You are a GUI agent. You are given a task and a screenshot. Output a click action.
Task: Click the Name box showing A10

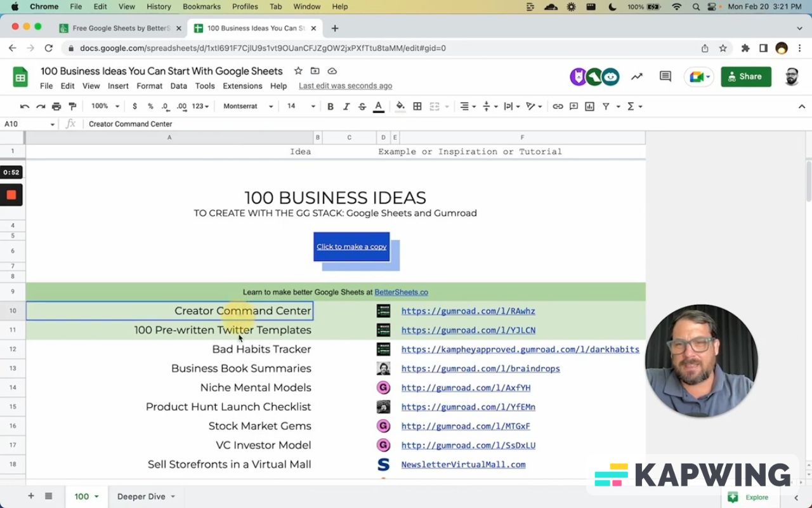tap(29, 124)
